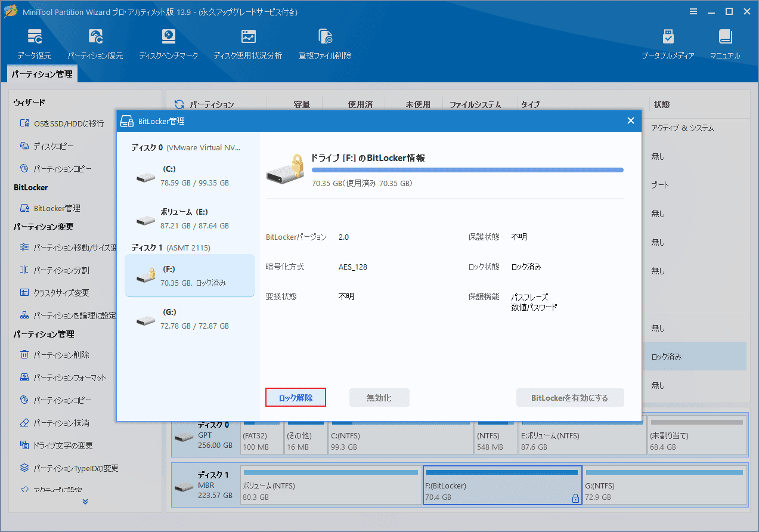
Task: Click the refresh icon next to パーティション header
Action: pyautogui.click(x=179, y=104)
